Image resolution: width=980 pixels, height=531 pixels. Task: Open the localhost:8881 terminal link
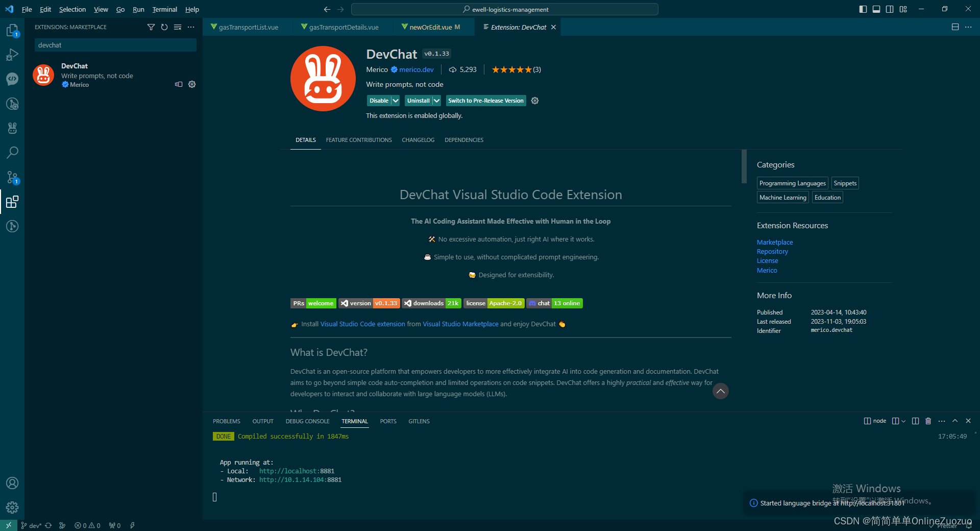297,471
